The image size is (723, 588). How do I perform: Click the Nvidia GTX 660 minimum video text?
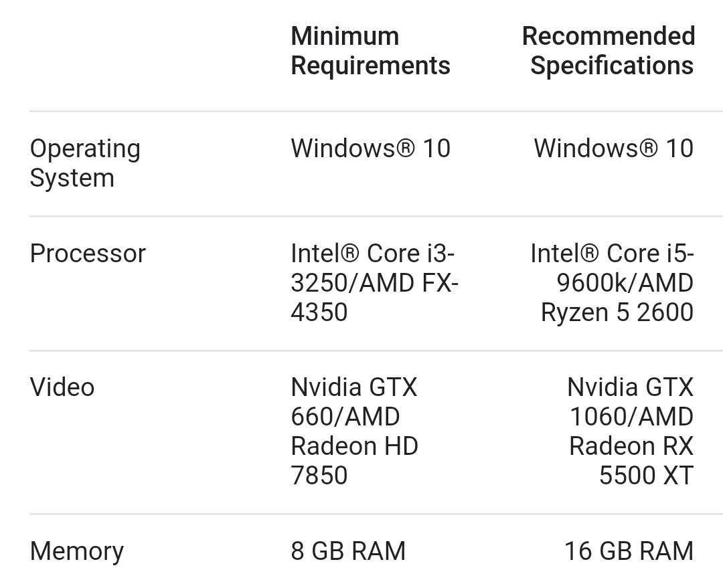click(354, 401)
